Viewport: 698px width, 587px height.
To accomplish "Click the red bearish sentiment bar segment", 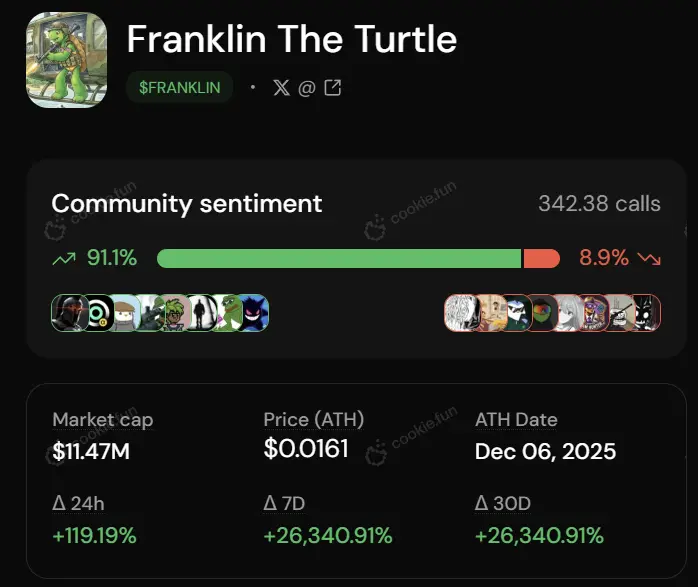I will (541, 258).
